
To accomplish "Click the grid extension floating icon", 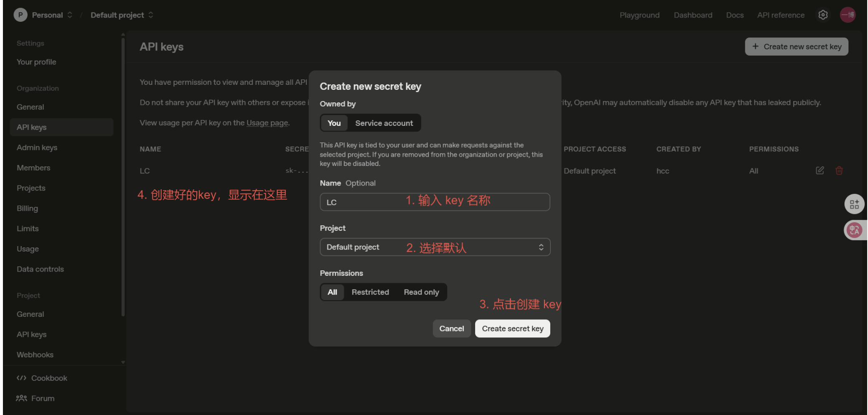I will click(x=854, y=204).
